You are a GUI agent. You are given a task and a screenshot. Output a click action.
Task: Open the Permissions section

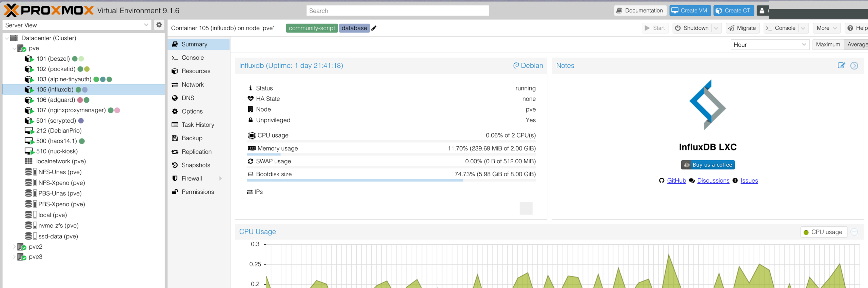[199, 192]
